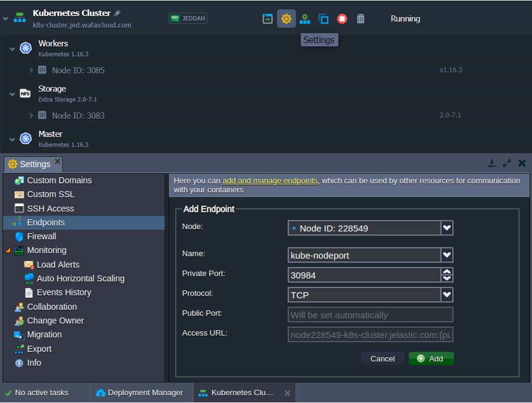The image size is (532, 403).
Task: Click the Cancel button
Action: pos(382,359)
